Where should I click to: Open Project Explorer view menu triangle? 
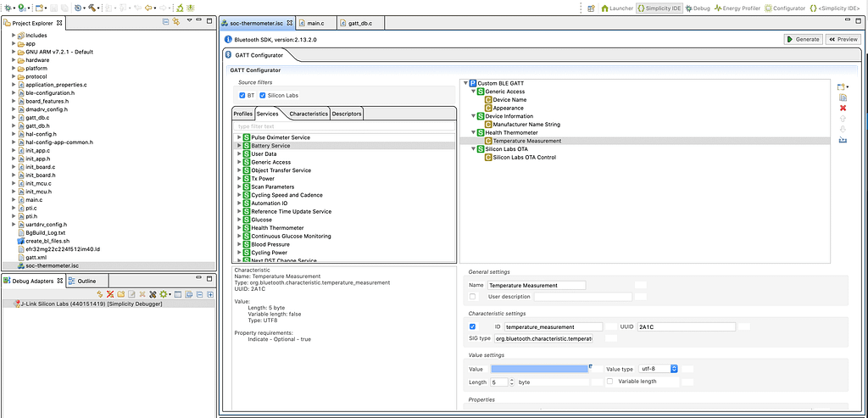(189, 21)
